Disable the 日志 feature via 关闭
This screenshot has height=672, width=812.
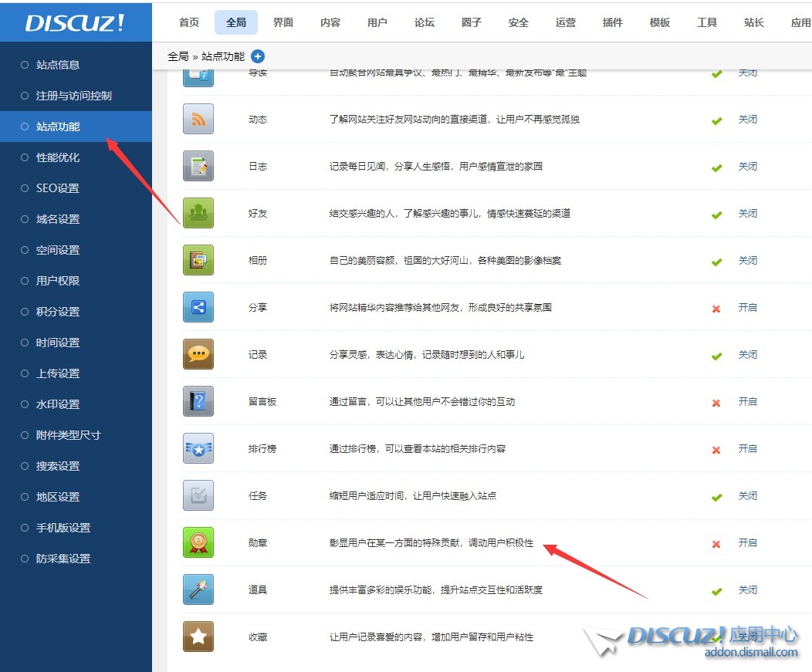[x=747, y=167]
